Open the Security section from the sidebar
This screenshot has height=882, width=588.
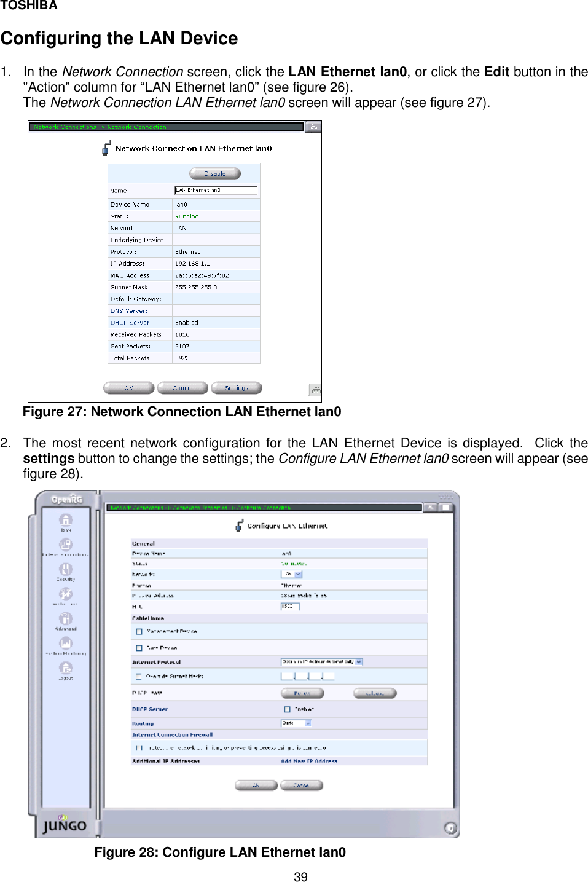[66, 569]
